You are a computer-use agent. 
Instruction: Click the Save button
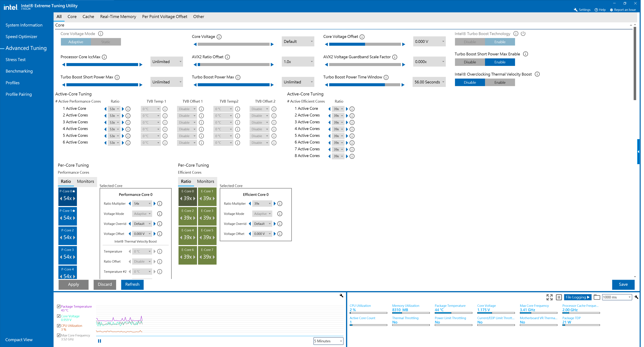point(623,284)
